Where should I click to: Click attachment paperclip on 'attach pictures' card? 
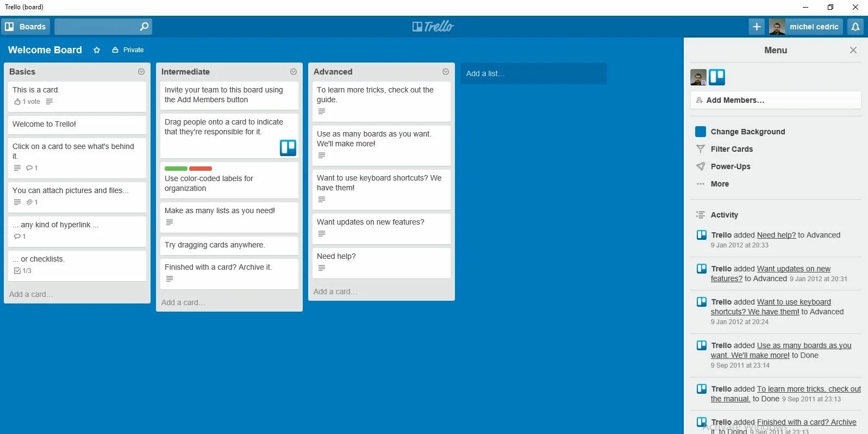(x=29, y=202)
